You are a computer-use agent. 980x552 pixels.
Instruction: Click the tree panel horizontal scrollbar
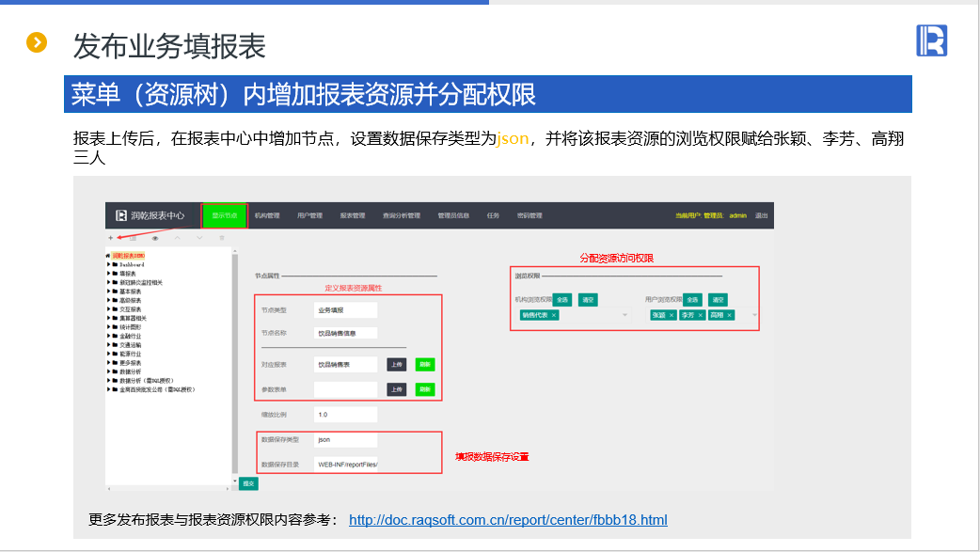click(x=168, y=488)
